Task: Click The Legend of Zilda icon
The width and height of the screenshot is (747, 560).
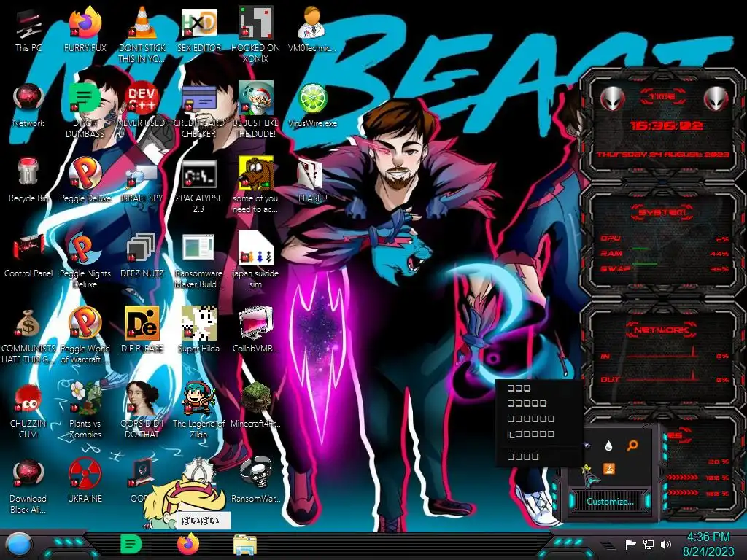Action: click(x=198, y=411)
